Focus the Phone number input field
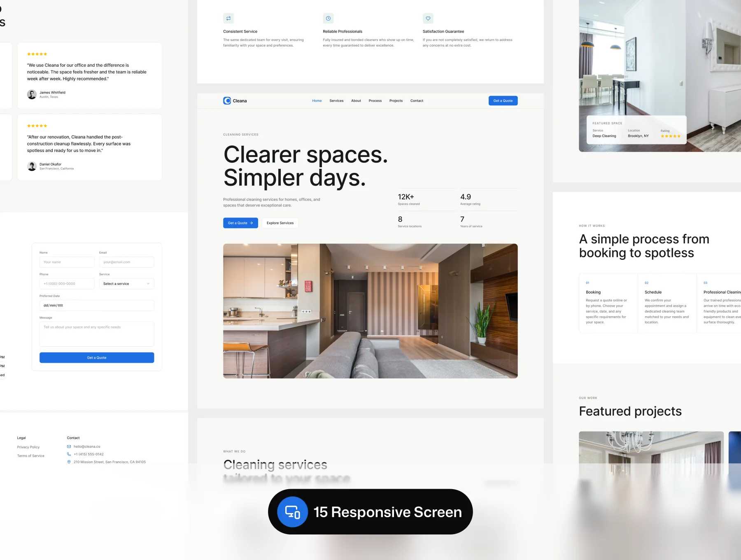 pos(67,284)
